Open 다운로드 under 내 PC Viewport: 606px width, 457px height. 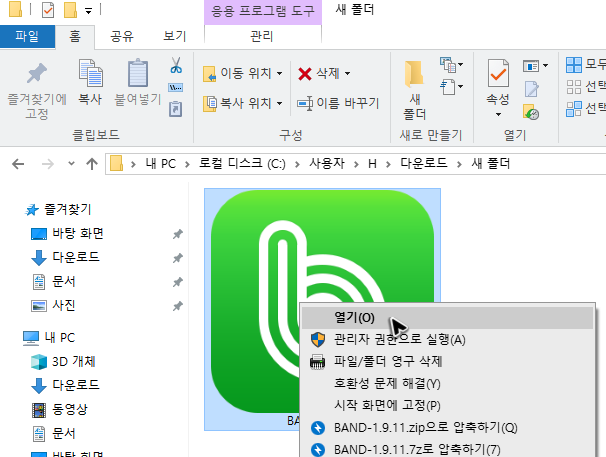click(x=76, y=385)
